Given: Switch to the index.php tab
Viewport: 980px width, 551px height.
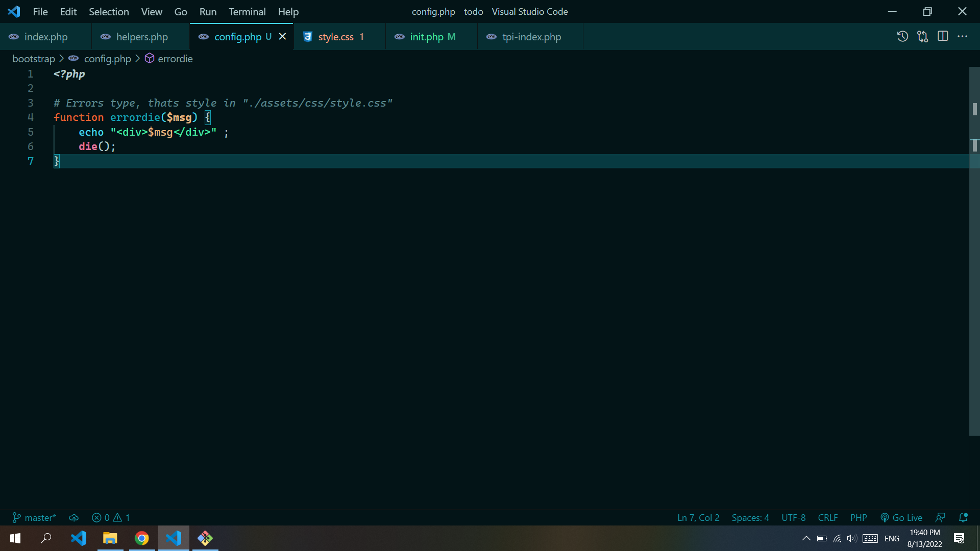Looking at the screenshot, I should pos(46,37).
